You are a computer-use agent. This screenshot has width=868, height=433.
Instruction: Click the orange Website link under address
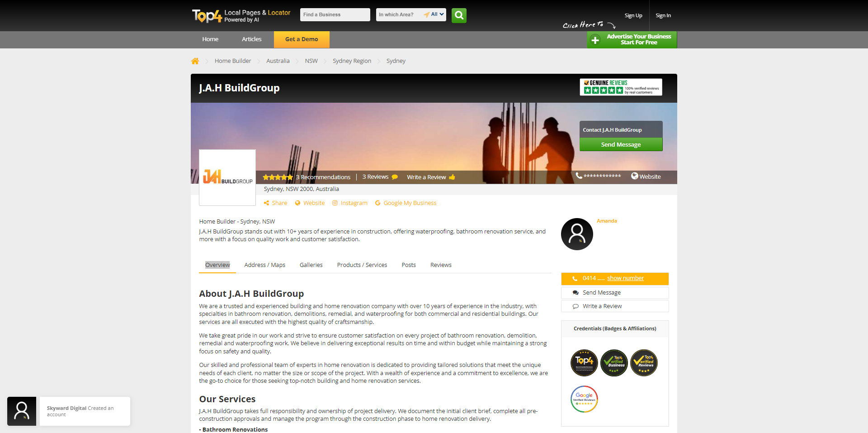click(x=314, y=203)
